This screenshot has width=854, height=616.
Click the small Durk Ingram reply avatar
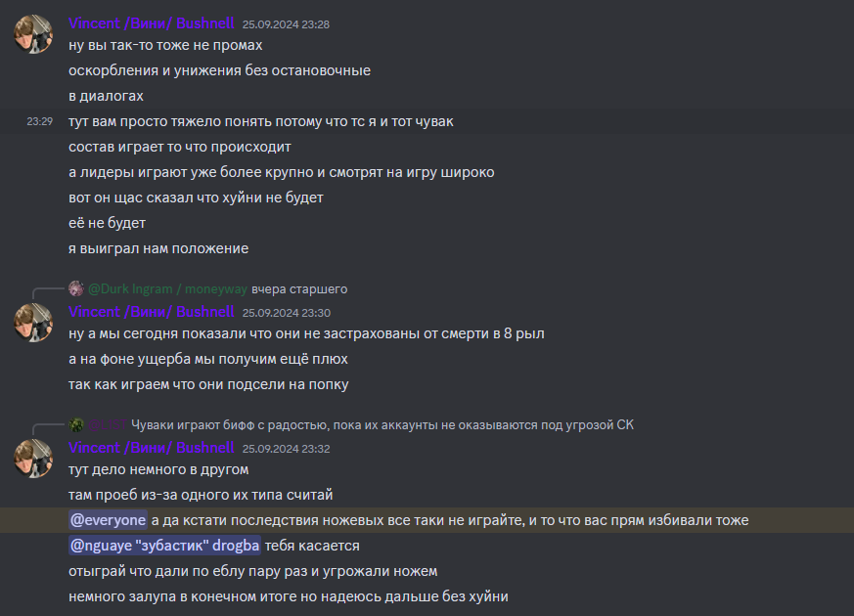click(76, 289)
